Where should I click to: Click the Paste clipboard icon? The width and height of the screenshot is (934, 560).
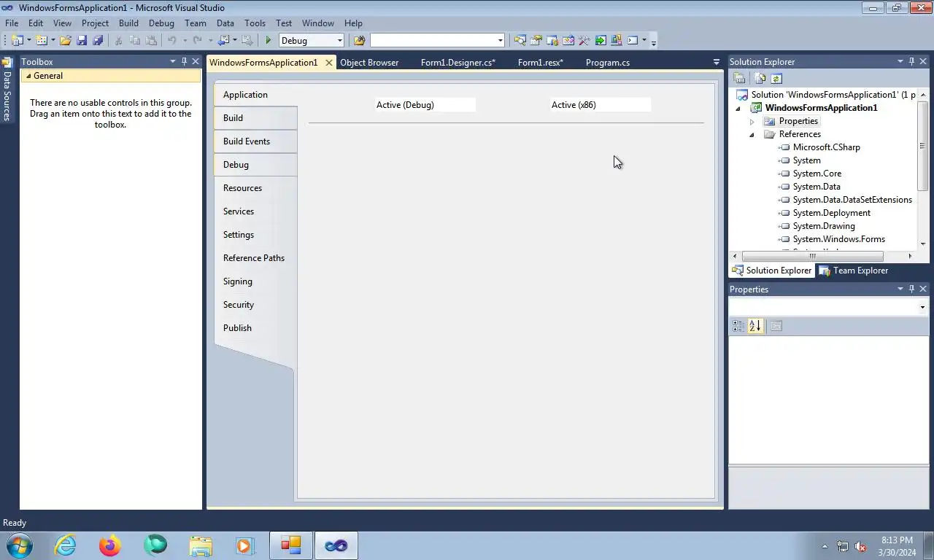[151, 41]
